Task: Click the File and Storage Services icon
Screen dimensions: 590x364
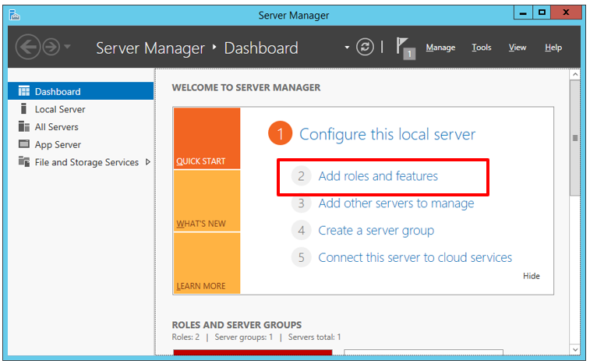Action: click(x=23, y=162)
